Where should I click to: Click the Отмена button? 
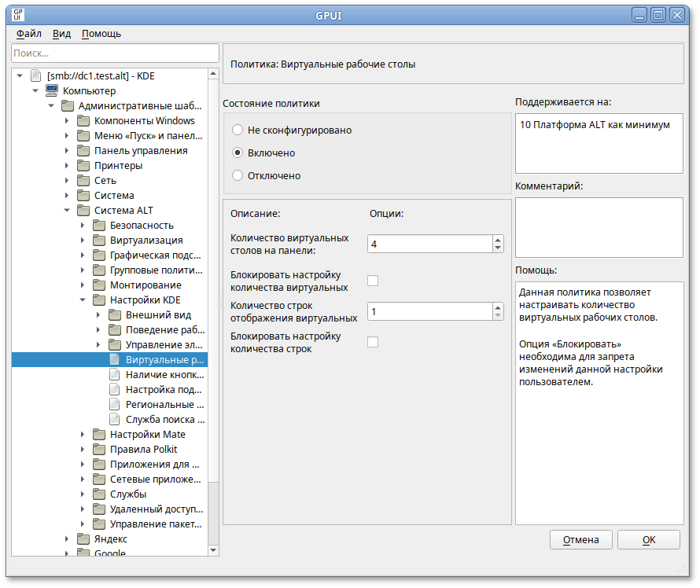click(x=581, y=540)
